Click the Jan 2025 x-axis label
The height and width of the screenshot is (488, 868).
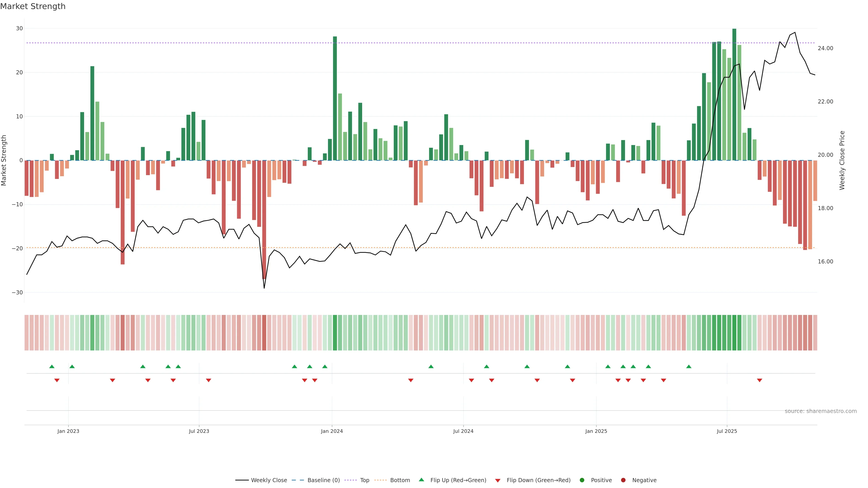pos(596,431)
